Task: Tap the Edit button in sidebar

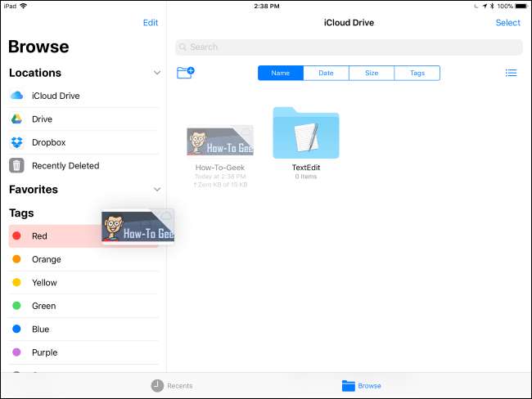Action: pyautogui.click(x=151, y=23)
